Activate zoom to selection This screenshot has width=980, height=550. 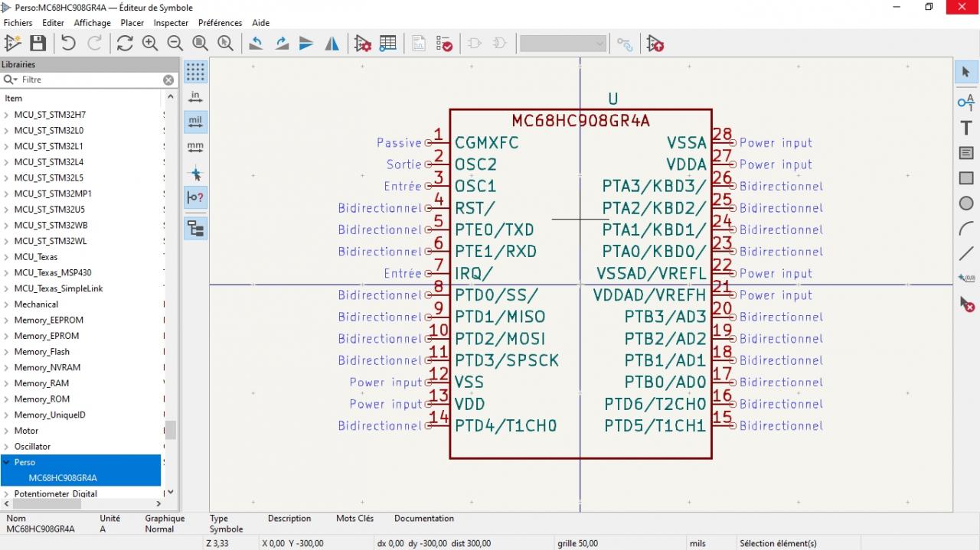[226, 44]
